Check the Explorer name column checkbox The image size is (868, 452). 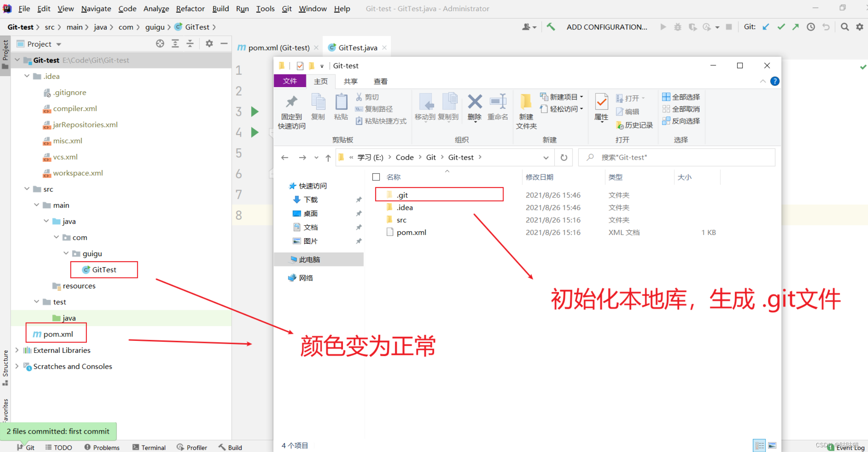pyautogui.click(x=376, y=176)
